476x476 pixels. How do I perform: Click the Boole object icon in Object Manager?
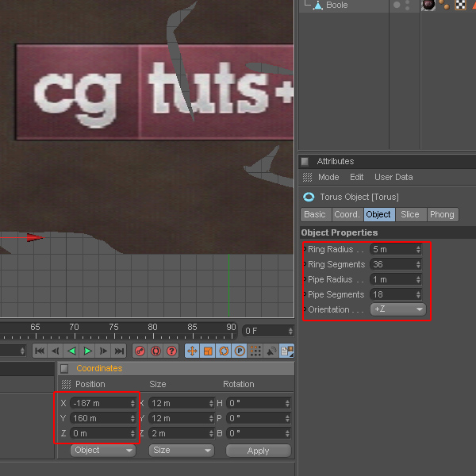click(318, 6)
